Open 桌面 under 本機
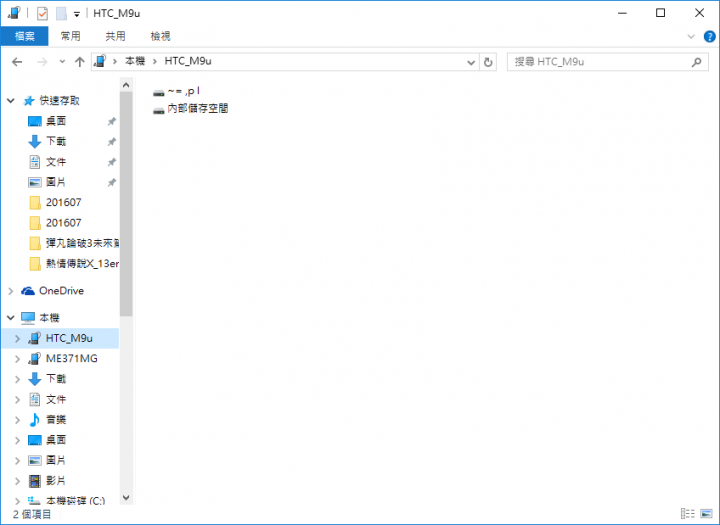The width and height of the screenshot is (720, 525). [x=56, y=440]
